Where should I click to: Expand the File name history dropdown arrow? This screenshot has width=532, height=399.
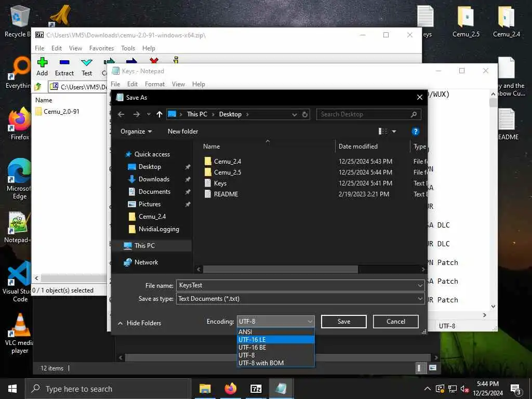[420, 286]
